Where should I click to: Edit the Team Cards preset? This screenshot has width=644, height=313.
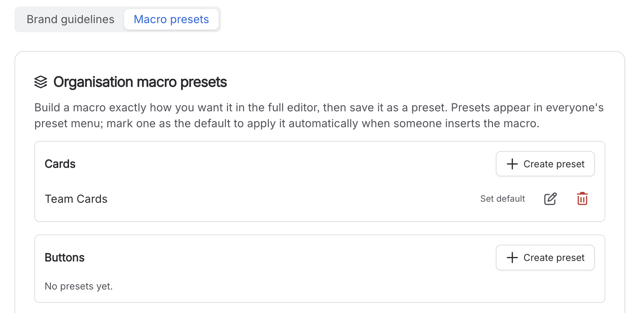click(x=550, y=199)
